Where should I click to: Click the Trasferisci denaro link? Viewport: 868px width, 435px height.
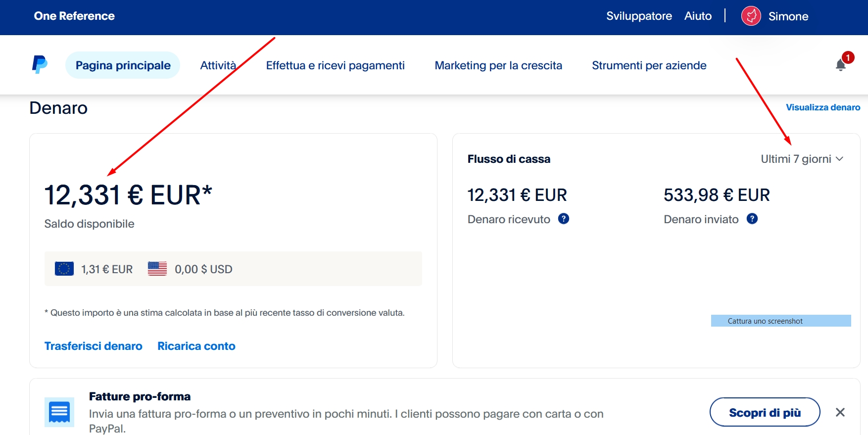click(x=94, y=346)
